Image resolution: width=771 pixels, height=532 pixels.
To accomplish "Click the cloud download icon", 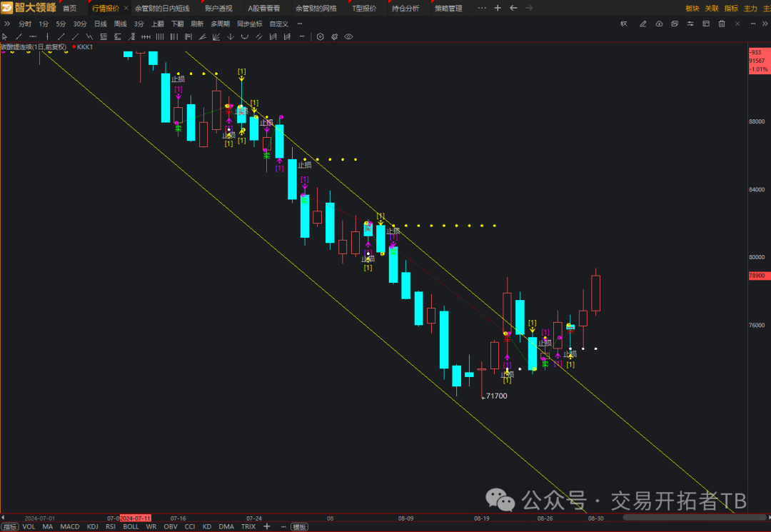I will coord(659,24).
